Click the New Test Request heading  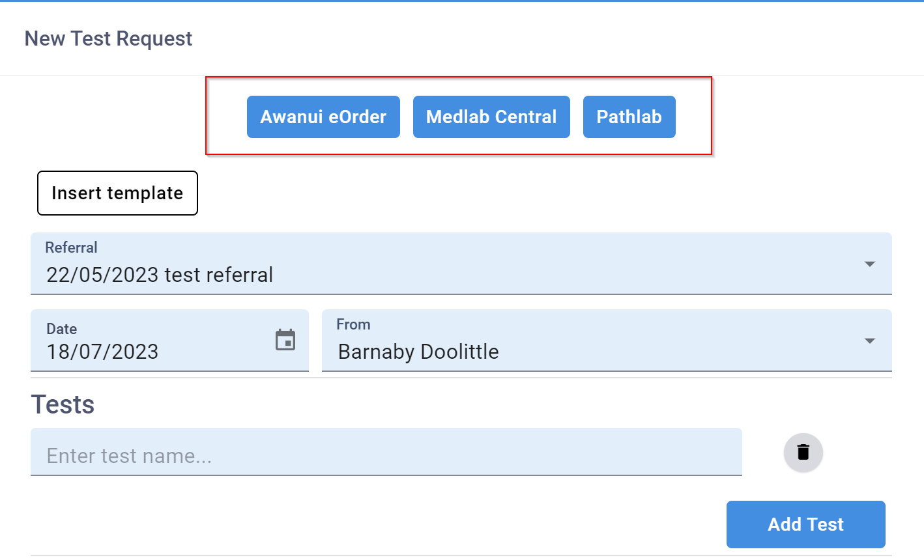tap(108, 38)
